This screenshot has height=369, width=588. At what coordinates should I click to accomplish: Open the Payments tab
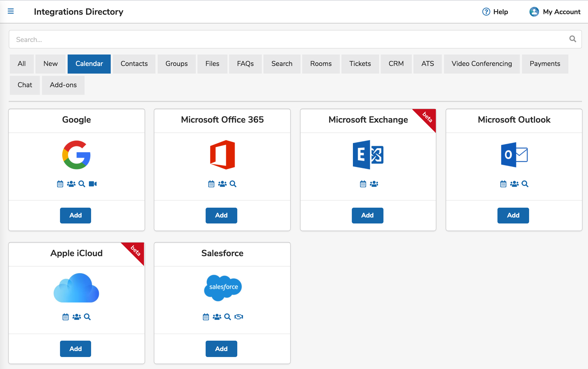(x=545, y=64)
